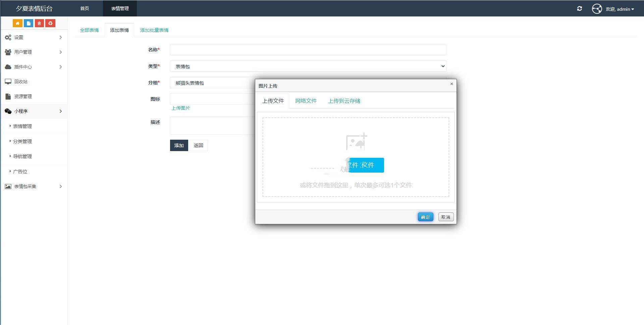Click the WeChat icon beside 小程序

click(8, 111)
